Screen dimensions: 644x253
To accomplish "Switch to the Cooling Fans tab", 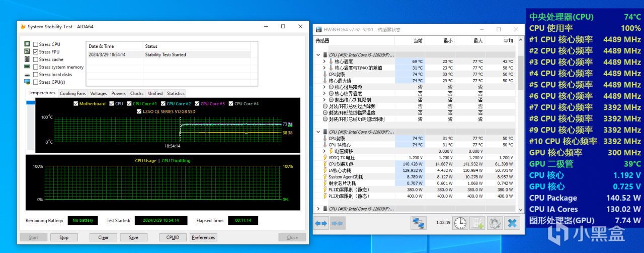I will [73, 93].
